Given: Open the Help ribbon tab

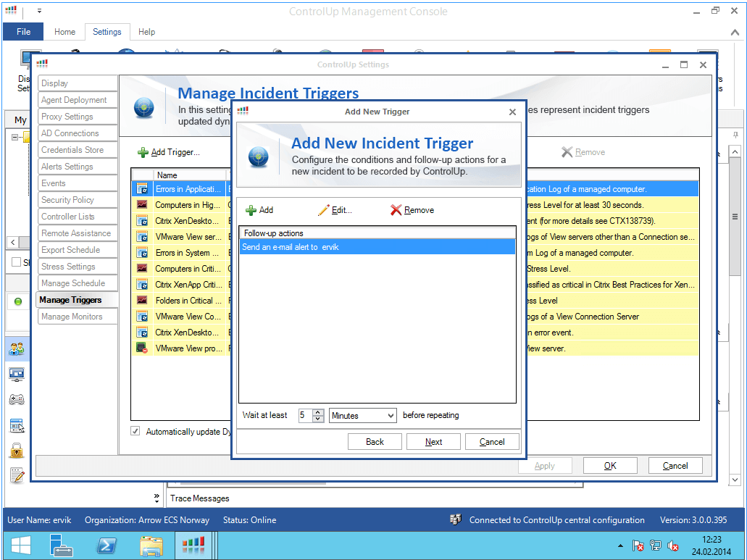Looking at the screenshot, I should 147,32.
